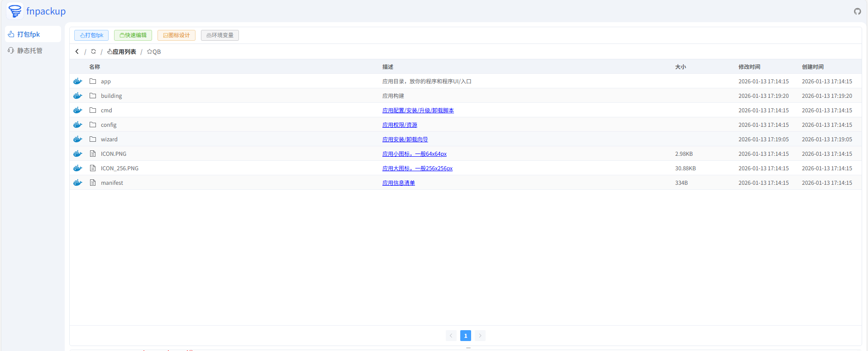Go to the previous page
Screen dimensions: 868x351
451,336
